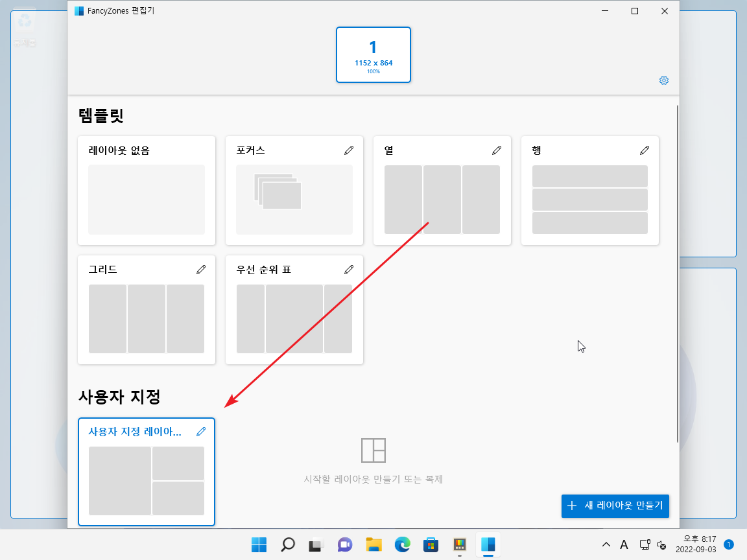The height and width of the screenshot is (560, 747).
Task: Click the layout list vertical scrollbar
Action: point(677,274)
